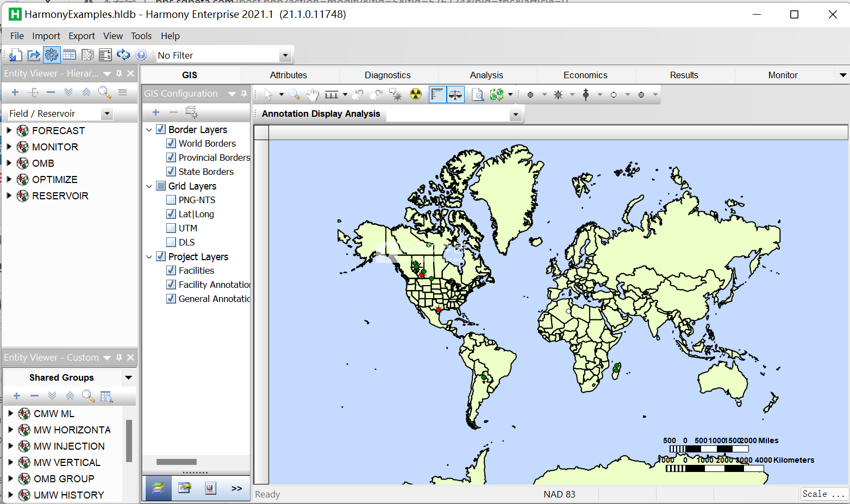
Task: Toggle Facilities project layer checkbox
Action: coord(171,270)
